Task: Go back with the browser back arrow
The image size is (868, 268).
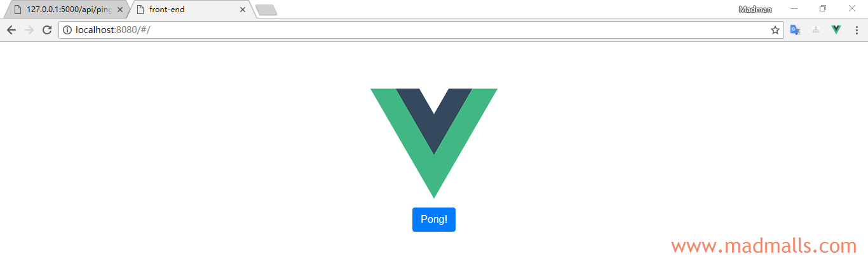Action: 11,30
